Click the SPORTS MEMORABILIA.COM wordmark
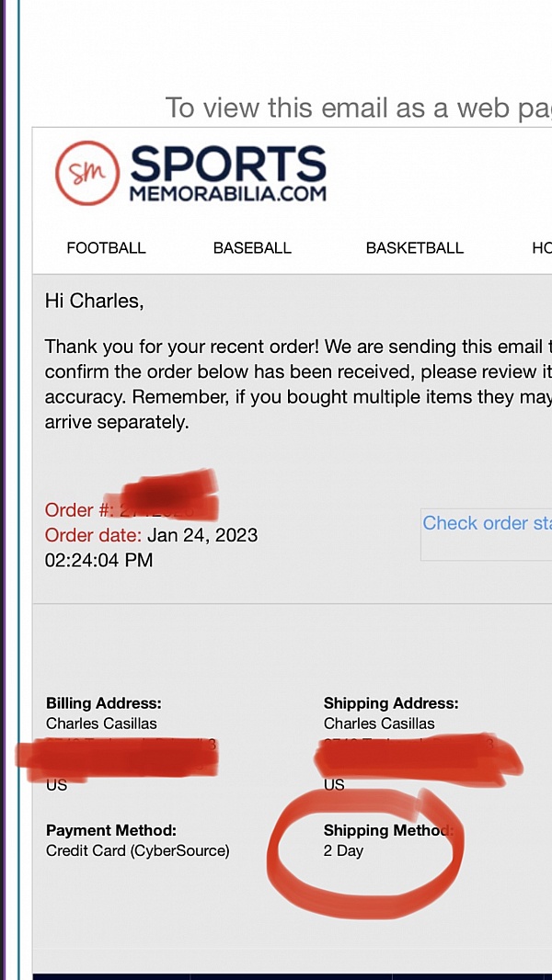This screenshot has width=552, height=980. pos(227,173)
